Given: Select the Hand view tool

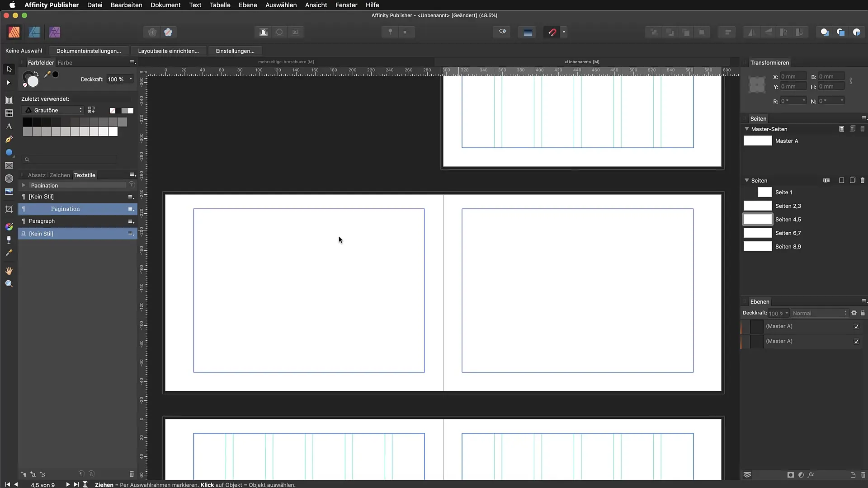Looking at the screenshot, I should click(x=9, y=271).
